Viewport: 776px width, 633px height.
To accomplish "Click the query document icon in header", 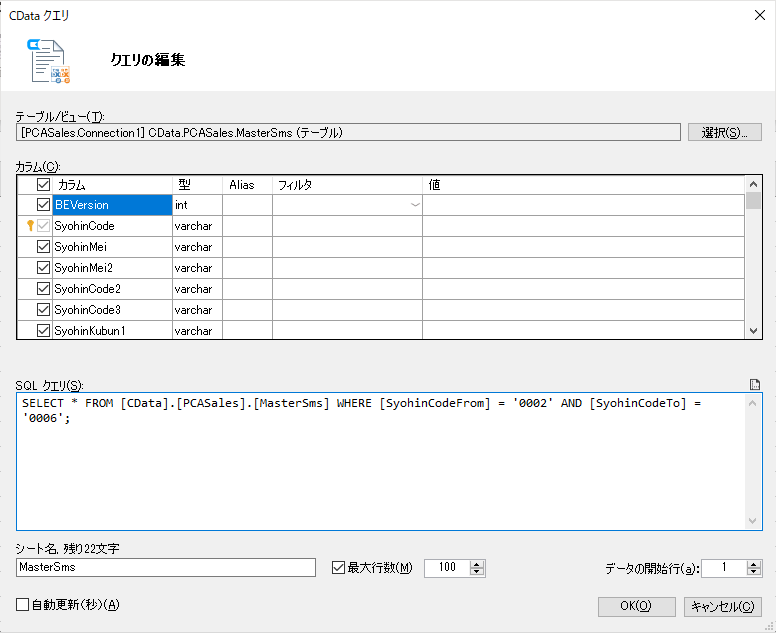I will coord(48,61).
